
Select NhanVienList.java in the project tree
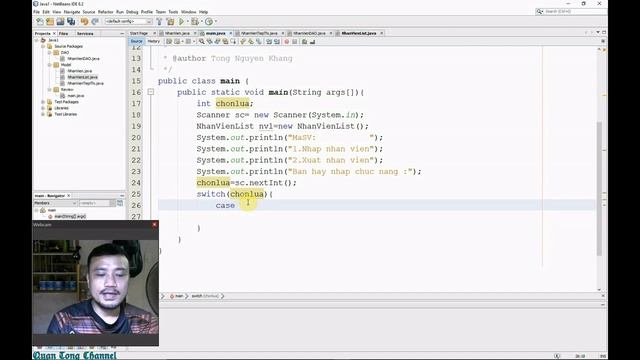pyautogui.click(x=82, y=77)
